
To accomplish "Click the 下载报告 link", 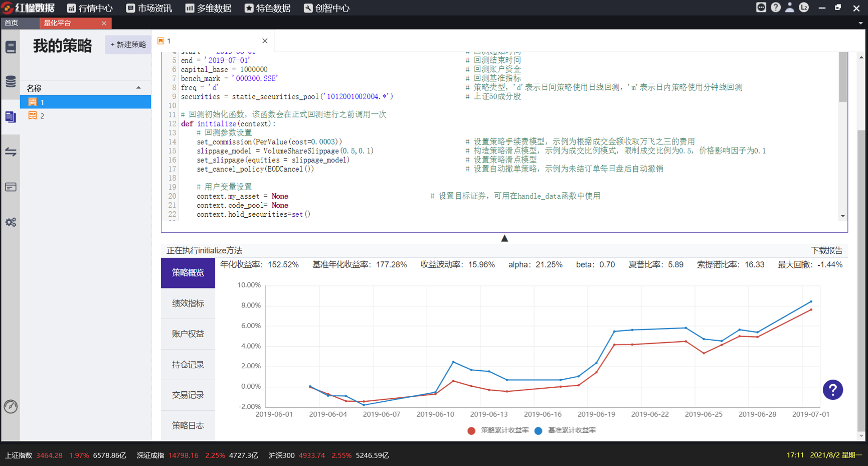I will tap(826, 250).
